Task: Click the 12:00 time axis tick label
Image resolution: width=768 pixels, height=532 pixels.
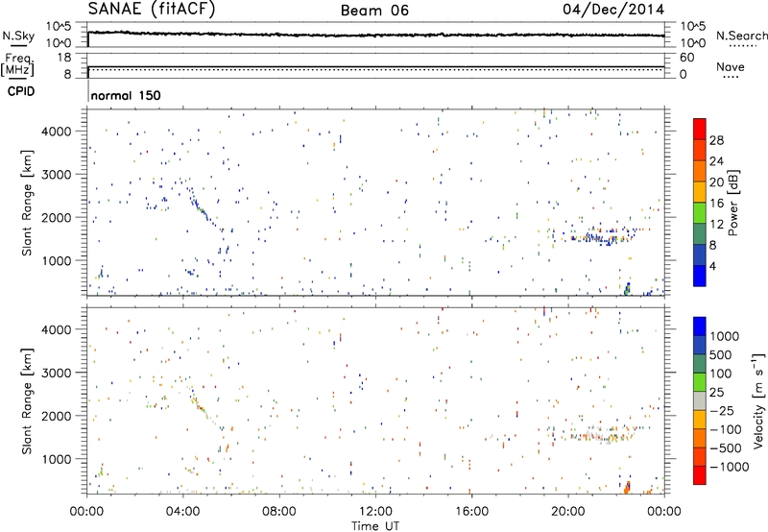Action: click(375, 512)
